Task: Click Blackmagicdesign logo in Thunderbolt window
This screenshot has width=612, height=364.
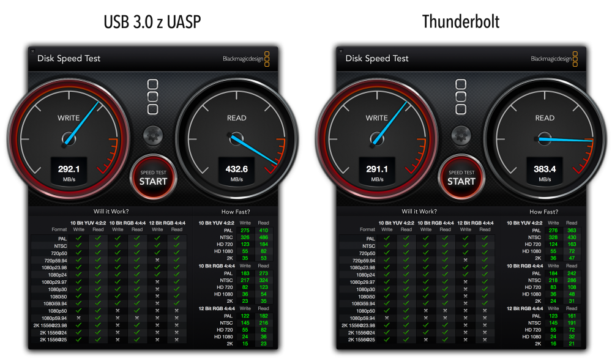Action: tap(554, 59)
